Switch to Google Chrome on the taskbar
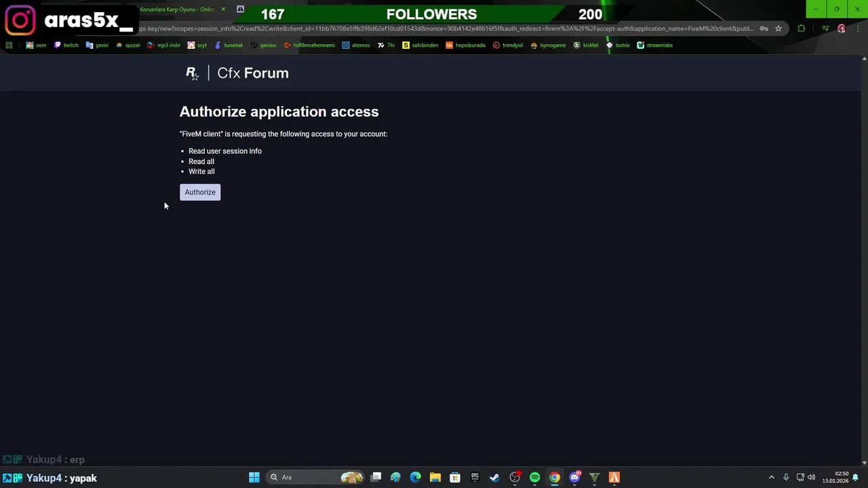Screen dimensions: 868x488 click(555, 478)
